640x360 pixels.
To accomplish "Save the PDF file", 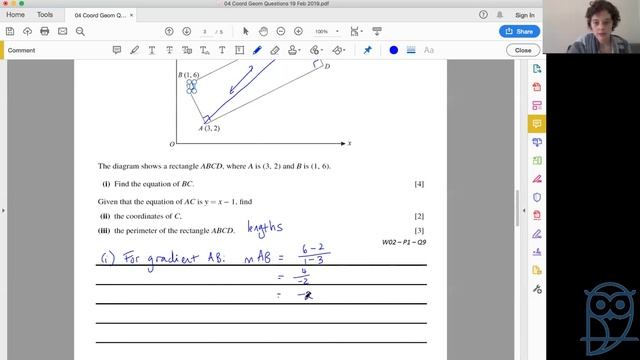I will coord(10,31).
